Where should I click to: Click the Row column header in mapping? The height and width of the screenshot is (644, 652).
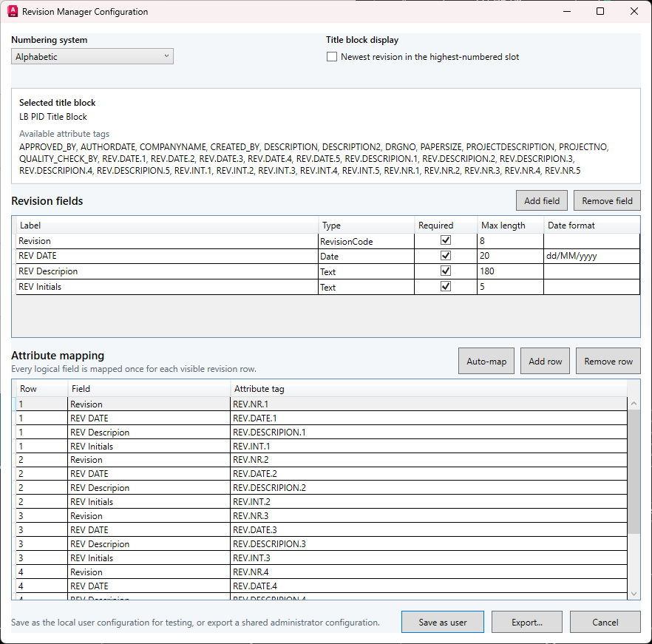[x=42, y=389]
